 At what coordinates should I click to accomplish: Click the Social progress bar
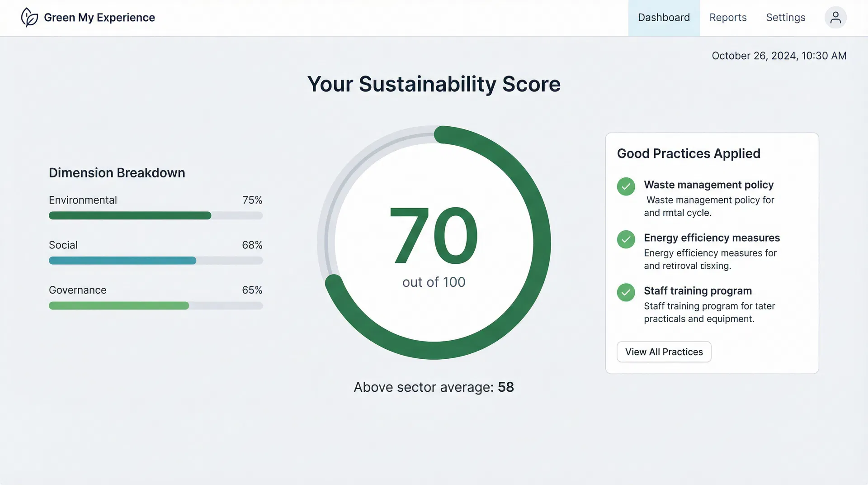point(156,261)
